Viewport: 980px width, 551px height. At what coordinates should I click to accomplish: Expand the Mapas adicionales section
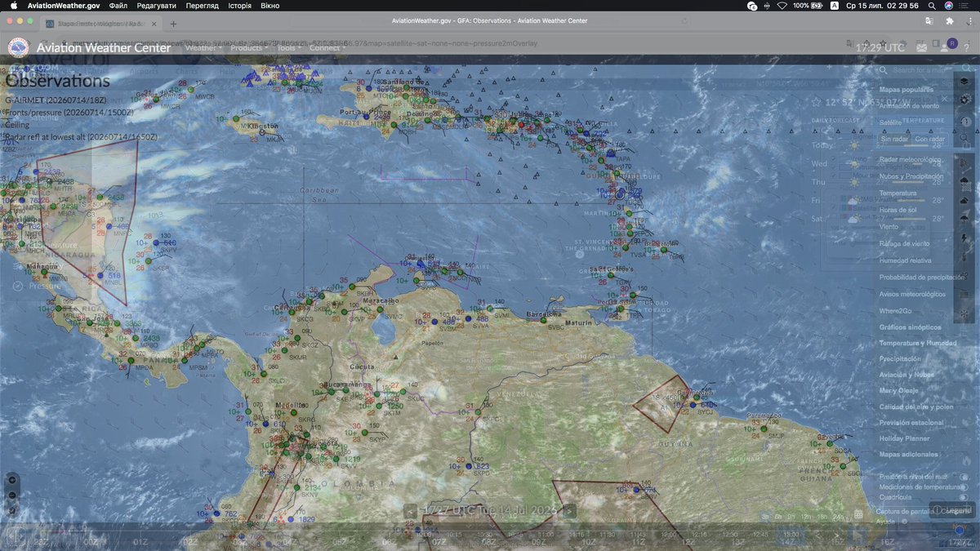(908, 454)
